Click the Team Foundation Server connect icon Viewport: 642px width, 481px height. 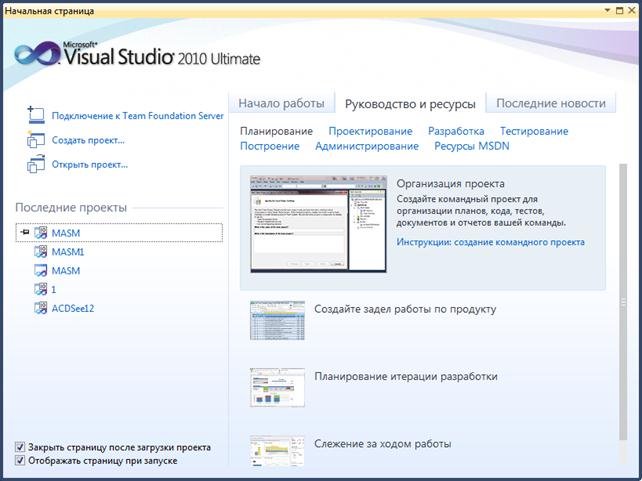click(x=36, y=115)
